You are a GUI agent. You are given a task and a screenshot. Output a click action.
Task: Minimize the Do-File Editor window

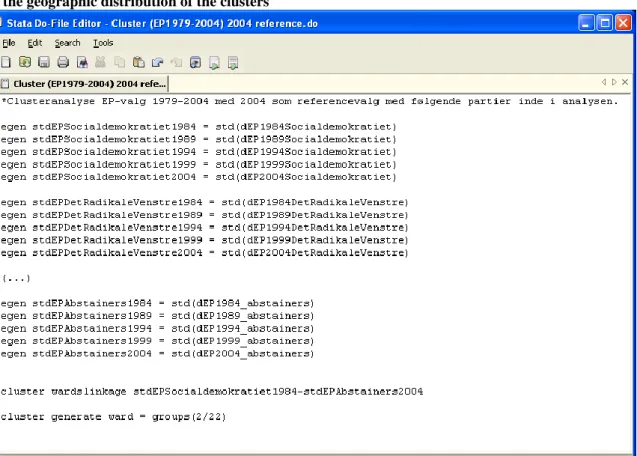tap(586, 23)
